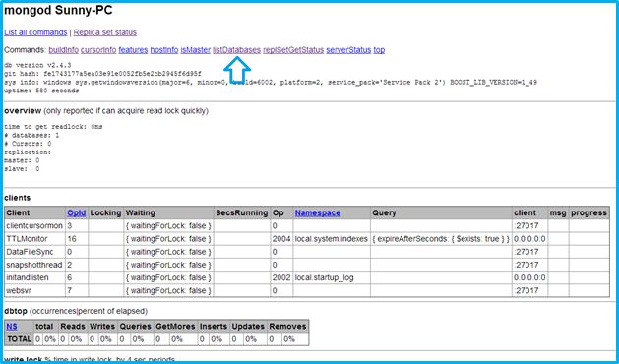This screenshot has width=619, height=364.
Task: Click the GetMores column header in dbtop
Action: point(175,326)
